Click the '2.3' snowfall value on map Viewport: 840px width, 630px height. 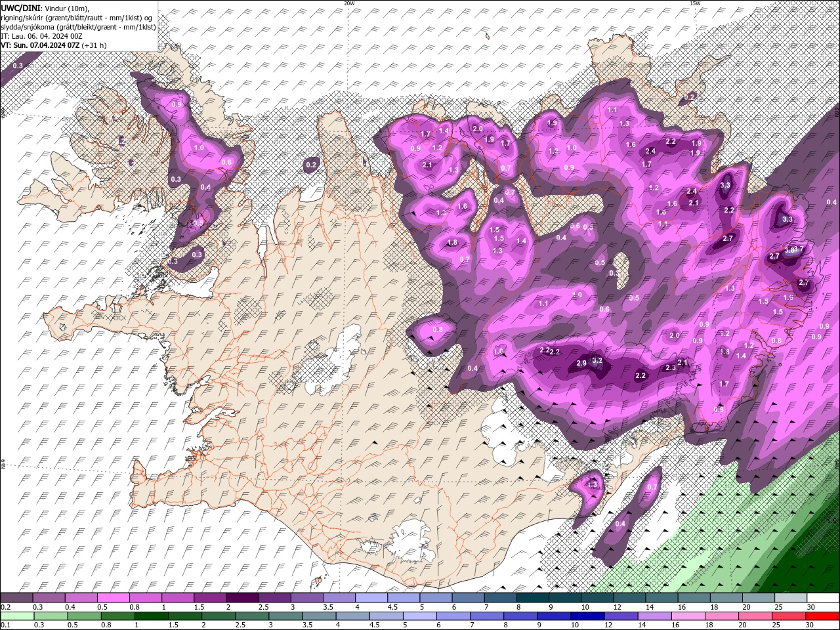[x=670, y=368]
